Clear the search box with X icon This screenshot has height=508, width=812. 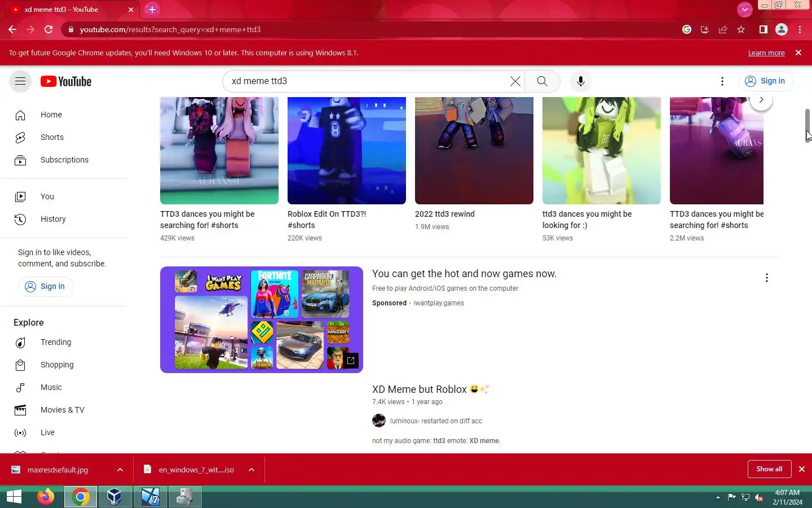[515, 81]
